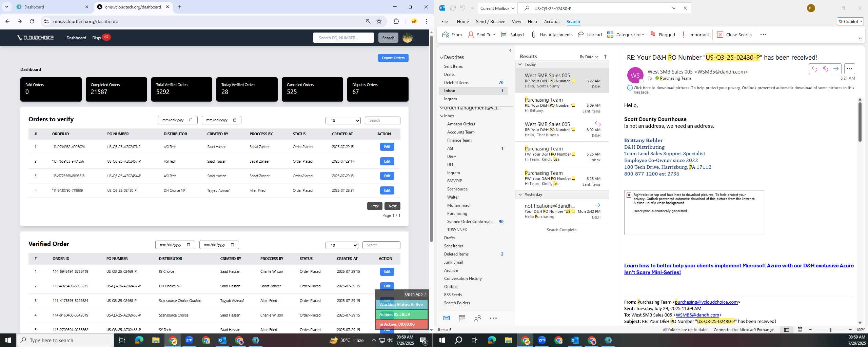Switch to Outlook reading view status icon
The height and width of the screenshot is (347, 868).
tap(800, 330)
